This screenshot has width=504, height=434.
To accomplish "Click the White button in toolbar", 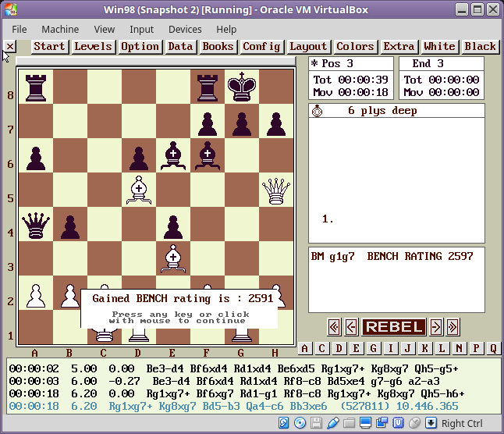I will [x=439, y=47].
